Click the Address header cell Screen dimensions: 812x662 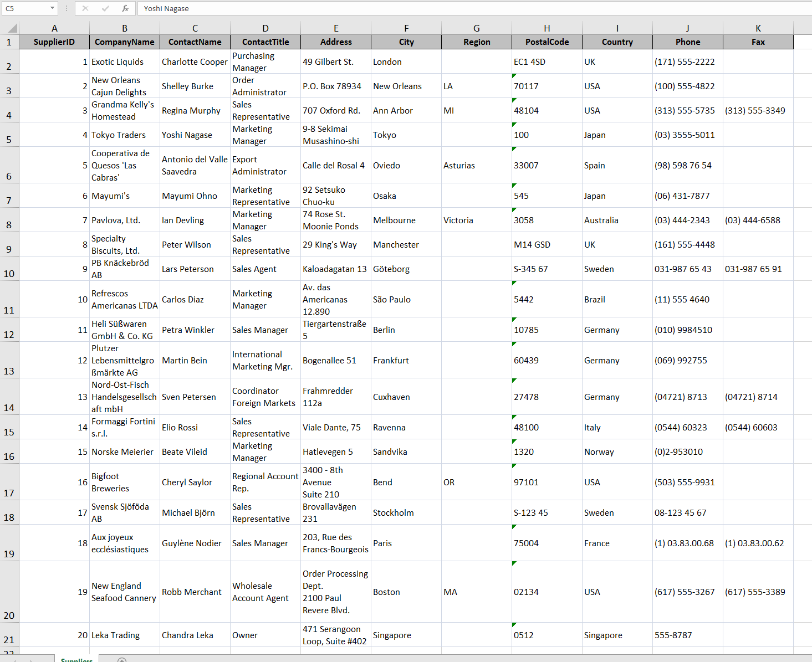pos(336,42)
